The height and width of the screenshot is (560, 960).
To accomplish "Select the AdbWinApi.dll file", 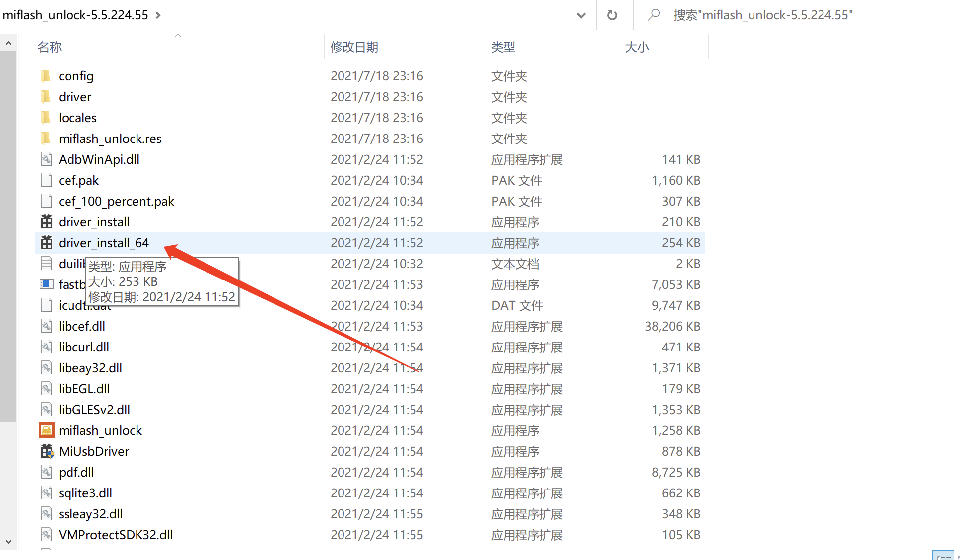I will point(99,159).
